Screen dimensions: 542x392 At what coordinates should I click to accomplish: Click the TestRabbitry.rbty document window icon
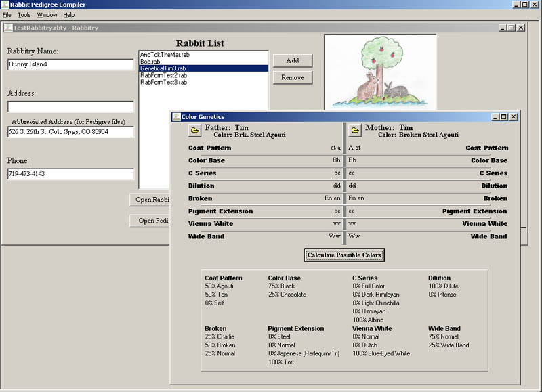click(x=8, y=28)
